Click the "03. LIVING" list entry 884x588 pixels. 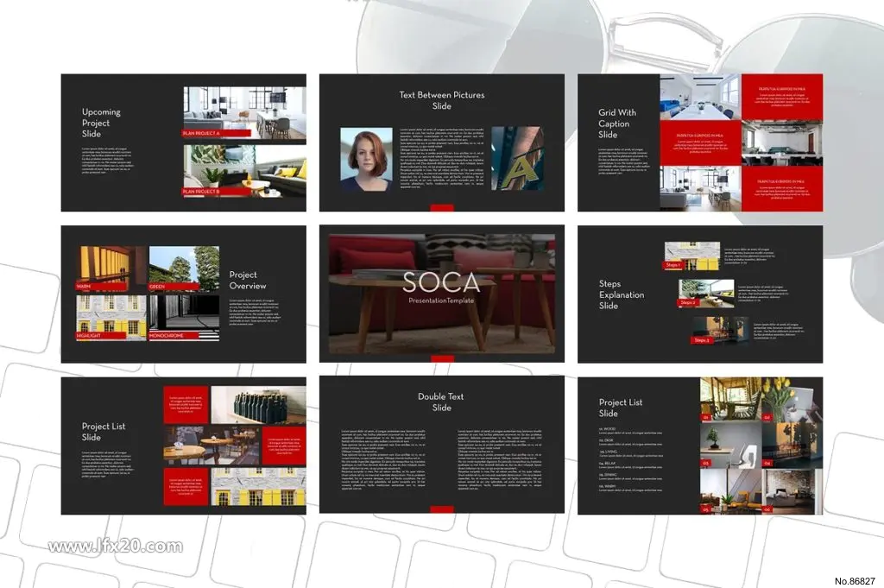[x=630, y=454]
